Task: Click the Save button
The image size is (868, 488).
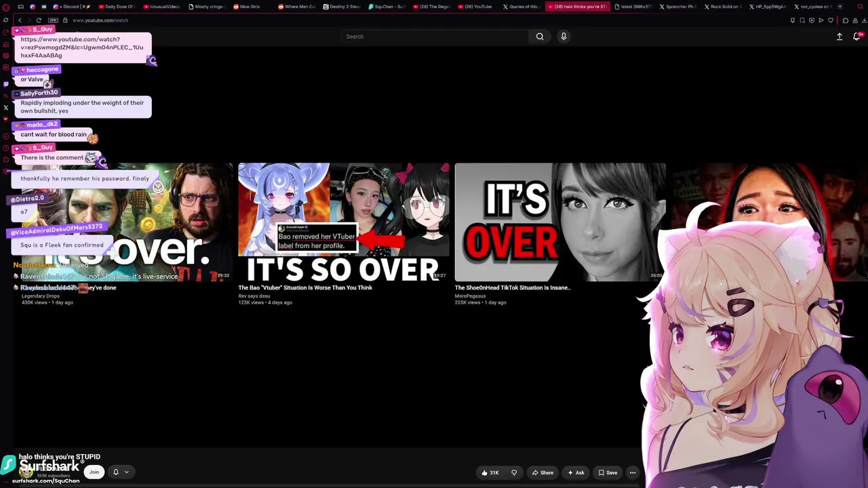Action: click(608, 472)
